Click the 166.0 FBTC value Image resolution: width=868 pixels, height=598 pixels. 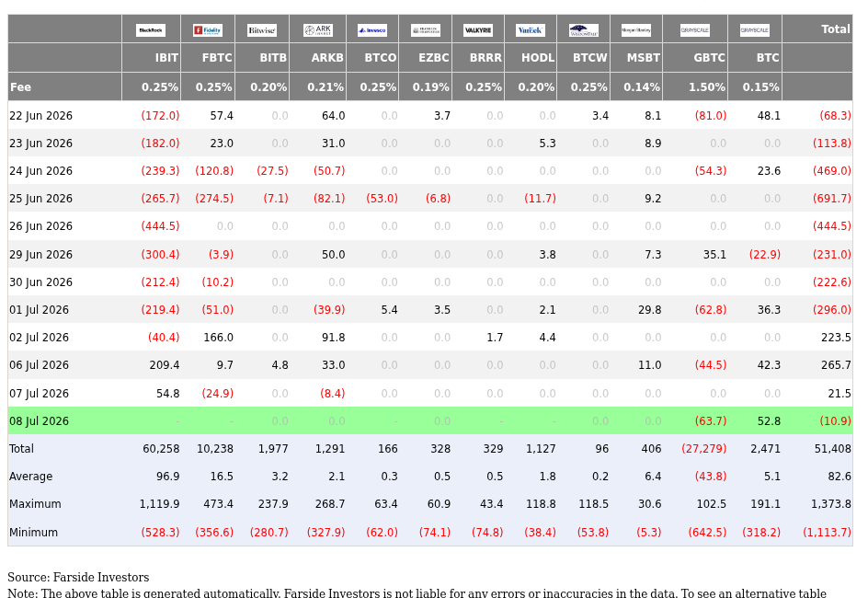point(218,338)
